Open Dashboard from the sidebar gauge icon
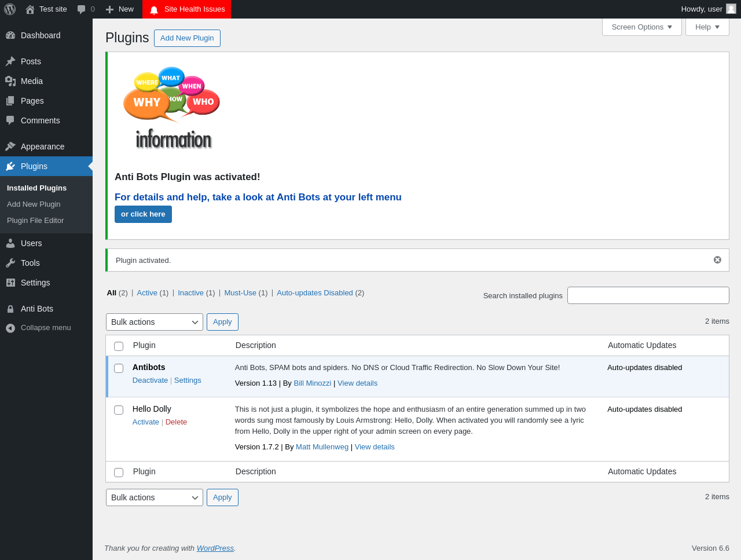741x560 pixels. (x=10, y=35)
